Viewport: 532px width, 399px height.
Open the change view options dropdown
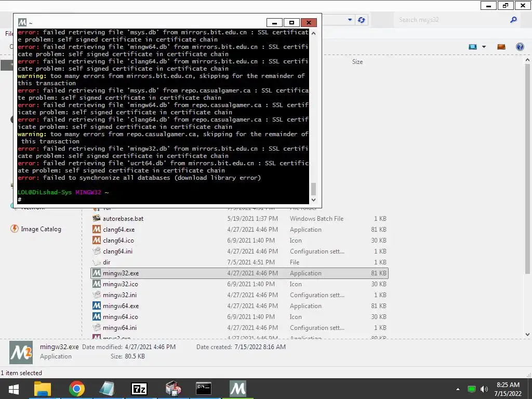(484, 47)
